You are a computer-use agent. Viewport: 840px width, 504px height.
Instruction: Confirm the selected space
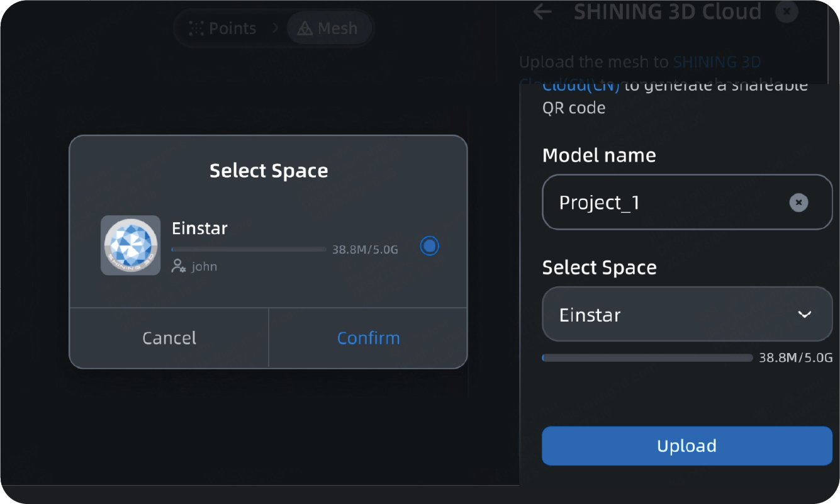pos(368,338)
